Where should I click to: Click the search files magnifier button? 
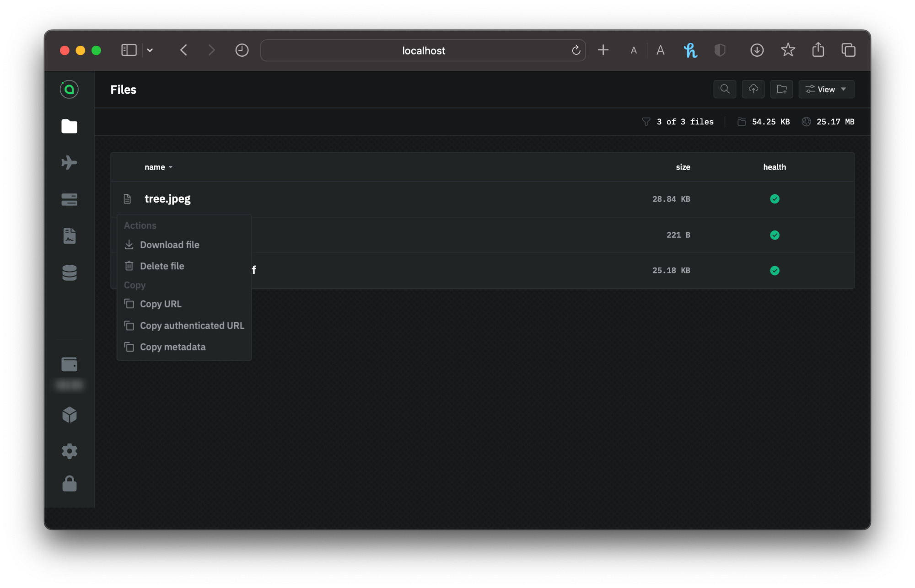[725, 89]
